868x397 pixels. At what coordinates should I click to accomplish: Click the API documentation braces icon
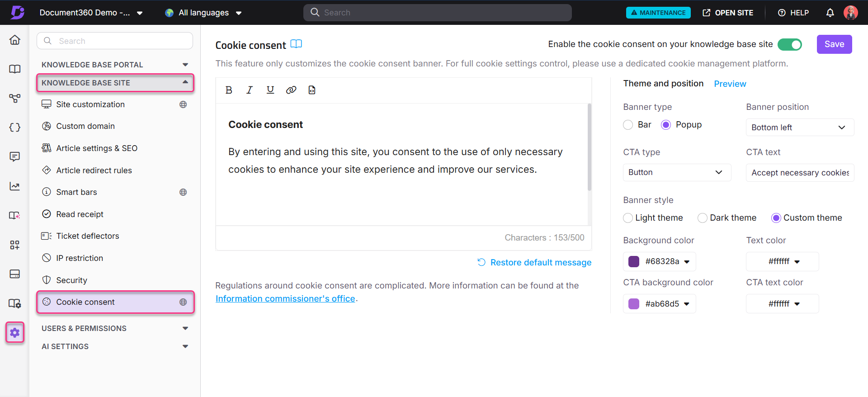[15, 127]
